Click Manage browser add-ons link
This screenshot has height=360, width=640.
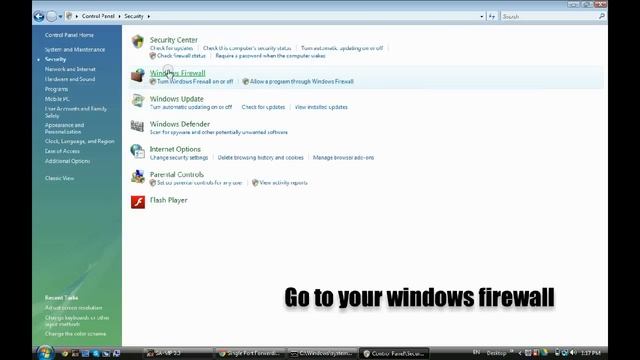[x=343, y=158]
